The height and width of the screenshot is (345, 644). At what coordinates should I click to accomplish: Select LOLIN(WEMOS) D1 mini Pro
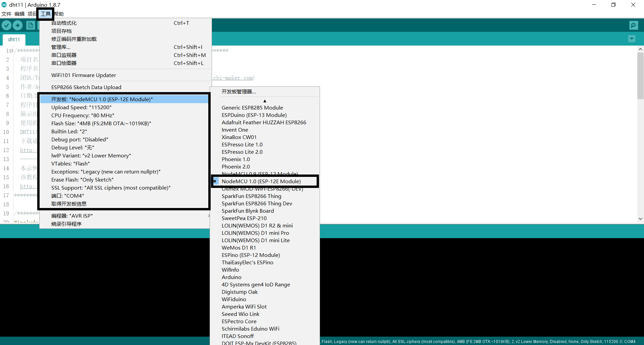tap(265, 233)
